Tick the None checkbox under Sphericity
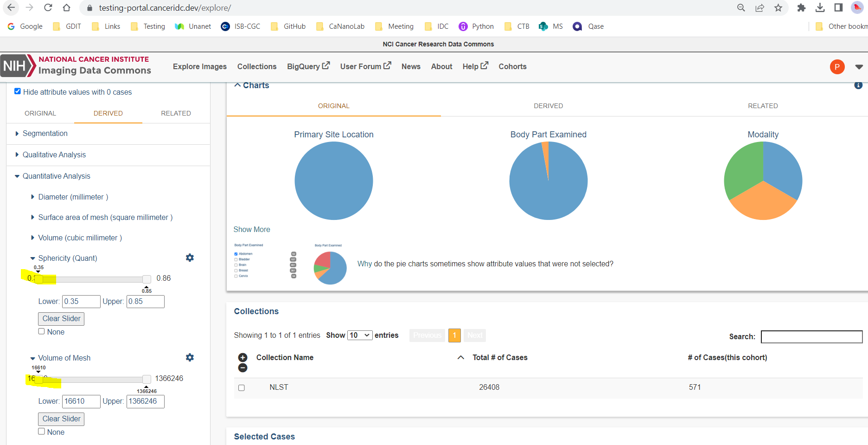Viewport: 868px width, 445px height. [41, 331]
